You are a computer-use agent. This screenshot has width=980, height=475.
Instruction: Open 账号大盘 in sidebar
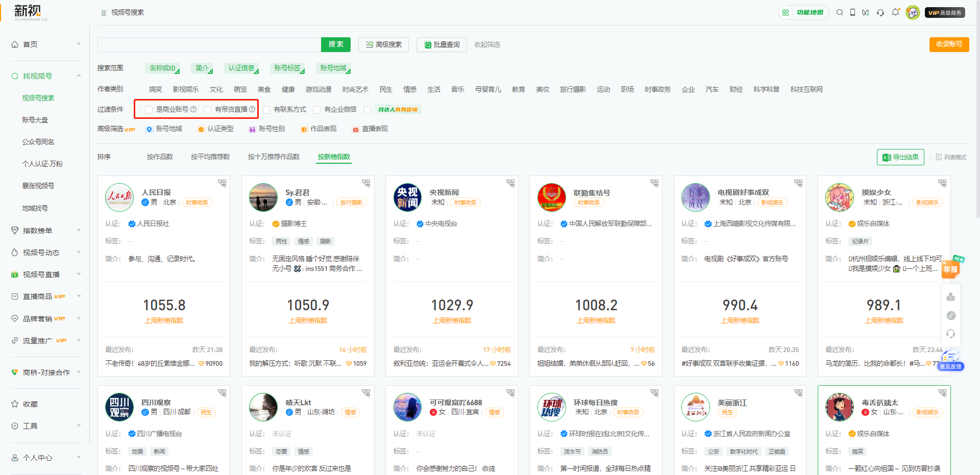35,120
